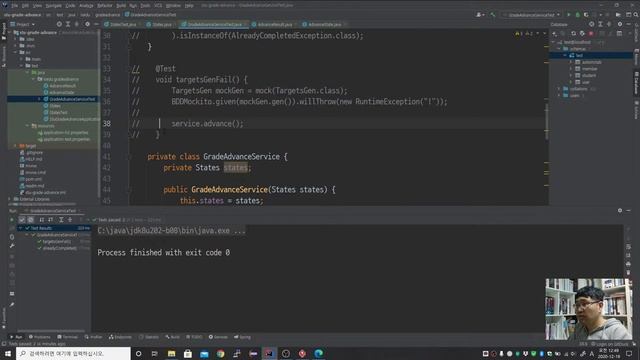Open the Build menu
This screenshot has width=640, height=360.
click(x=121, y=6)
